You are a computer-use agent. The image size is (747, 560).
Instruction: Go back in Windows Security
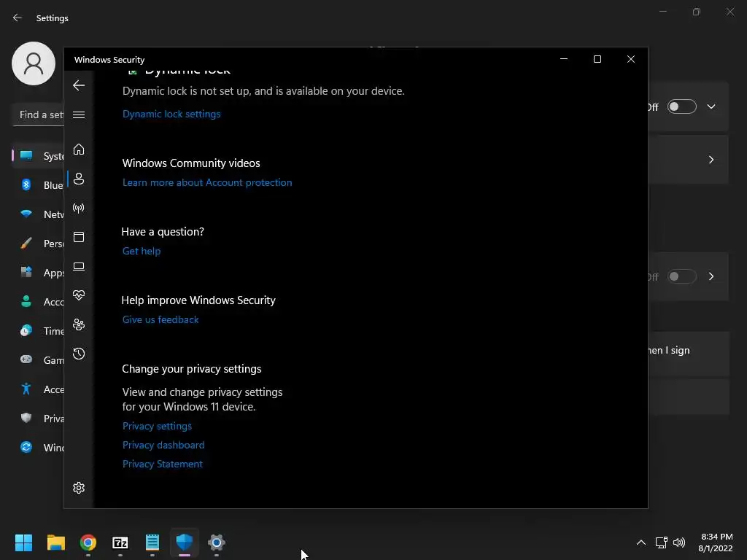(79, 86)
